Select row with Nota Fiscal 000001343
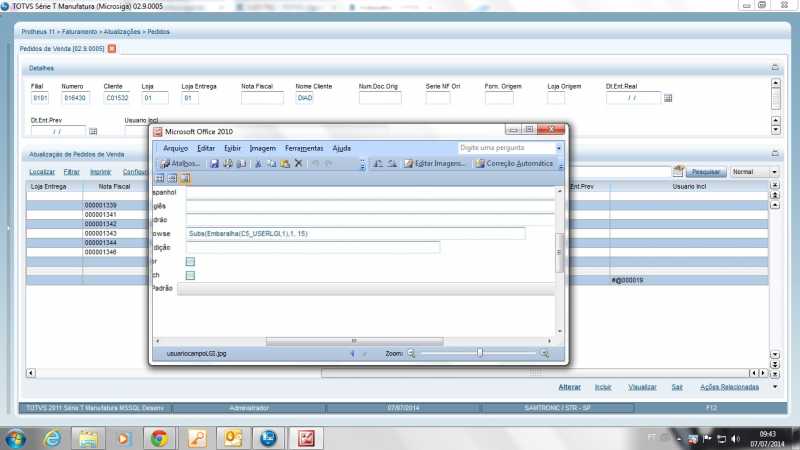The image size is (800, 450). tap(87, 234)
